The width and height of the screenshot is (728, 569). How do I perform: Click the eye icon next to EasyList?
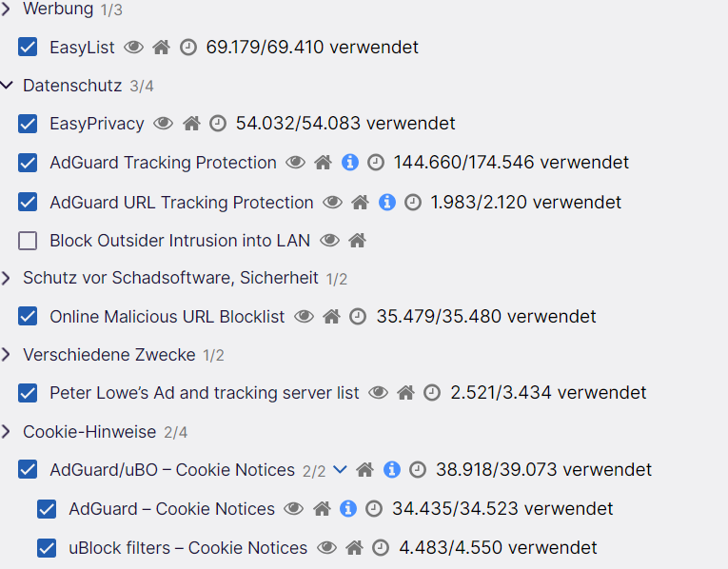134,47
